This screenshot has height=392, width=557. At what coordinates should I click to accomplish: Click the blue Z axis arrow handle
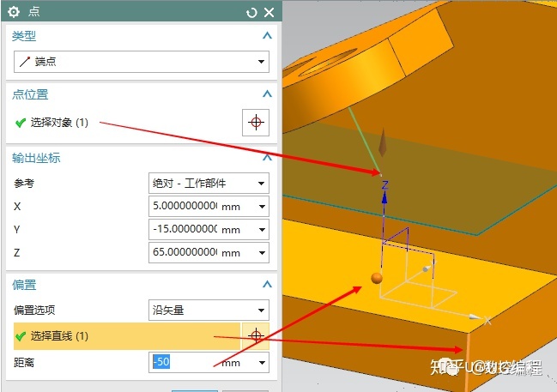pyautogui.click(x=384, y=197)
